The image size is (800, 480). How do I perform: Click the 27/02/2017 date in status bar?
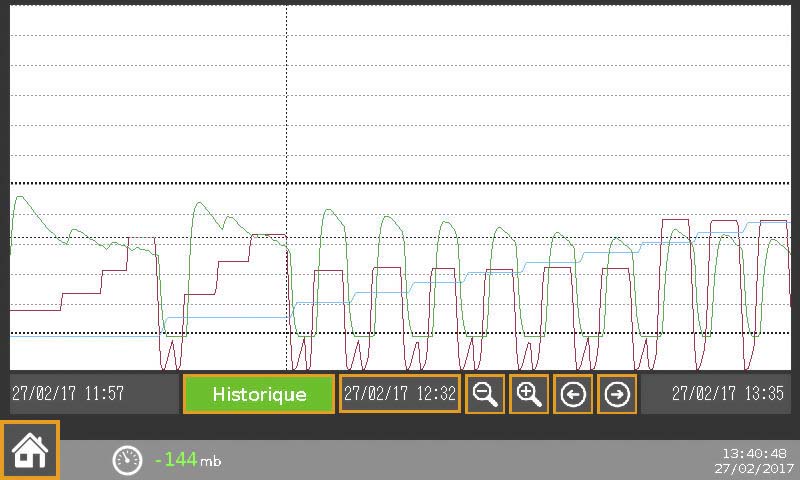pyautogui.click(x=754, y=468)
